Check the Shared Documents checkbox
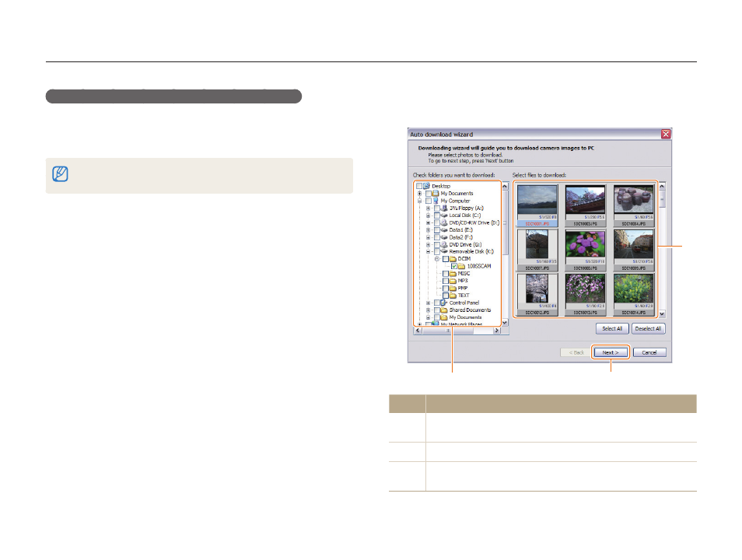This screenshot has height=560, width=742. click(x=437, y=310)
